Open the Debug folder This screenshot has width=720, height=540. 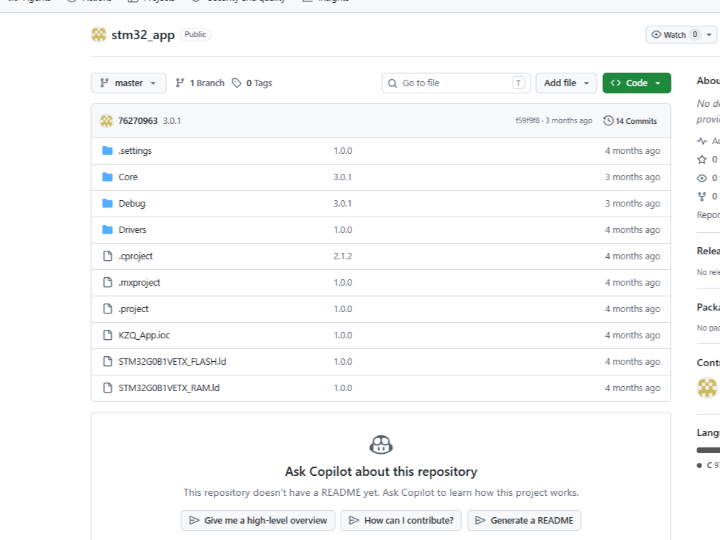[132, 203]
